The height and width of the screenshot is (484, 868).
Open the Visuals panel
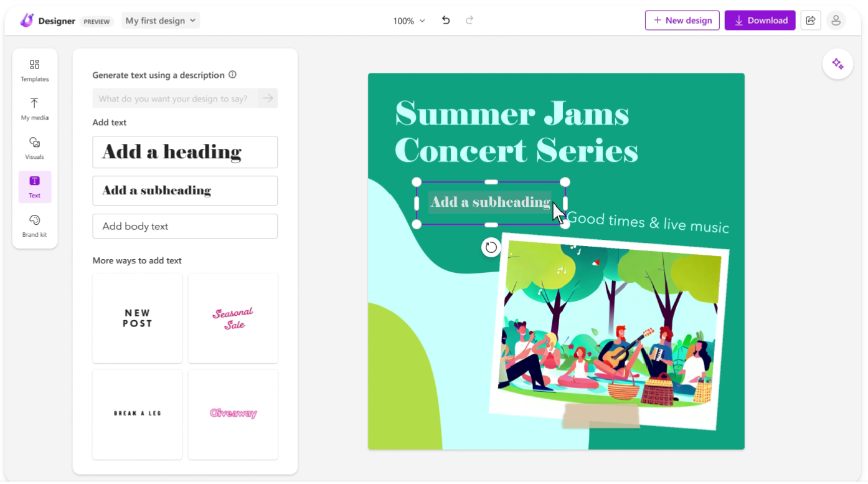pyautogui.click(x=34, y=148)
